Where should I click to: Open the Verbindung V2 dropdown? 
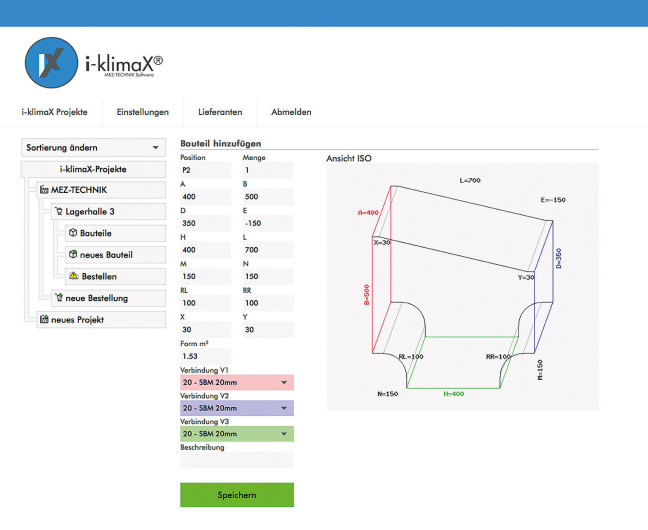tap(236, 408)
